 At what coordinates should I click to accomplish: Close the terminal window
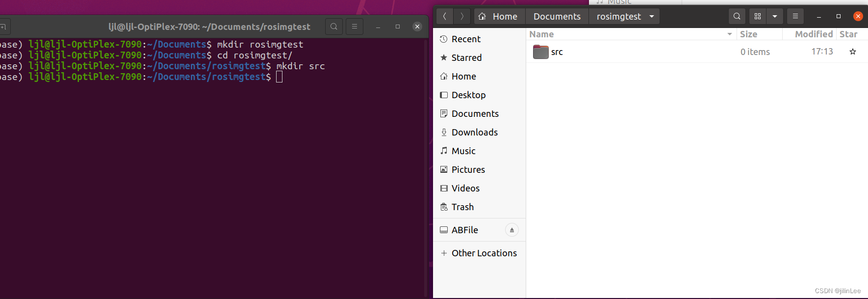(417, 27)
